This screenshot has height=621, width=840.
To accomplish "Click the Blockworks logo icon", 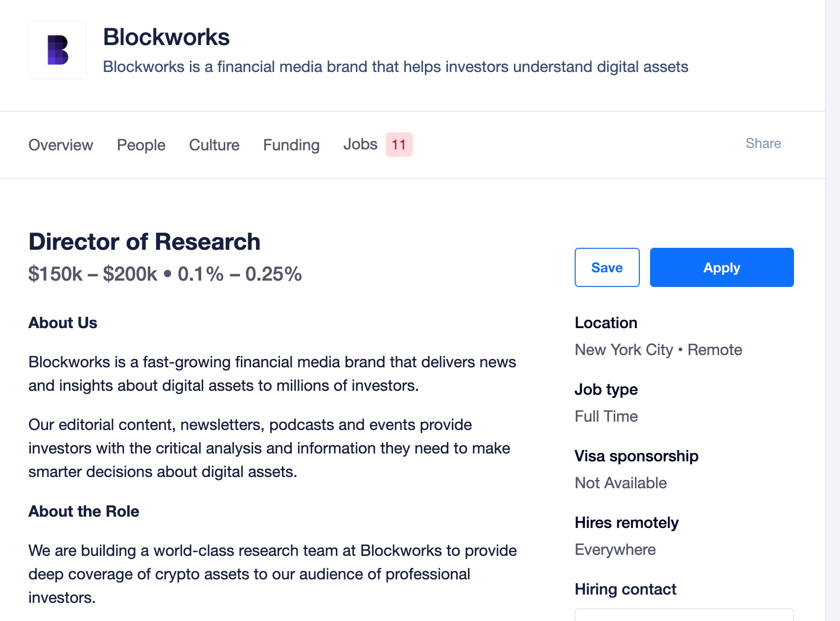I will pos(58,50).
